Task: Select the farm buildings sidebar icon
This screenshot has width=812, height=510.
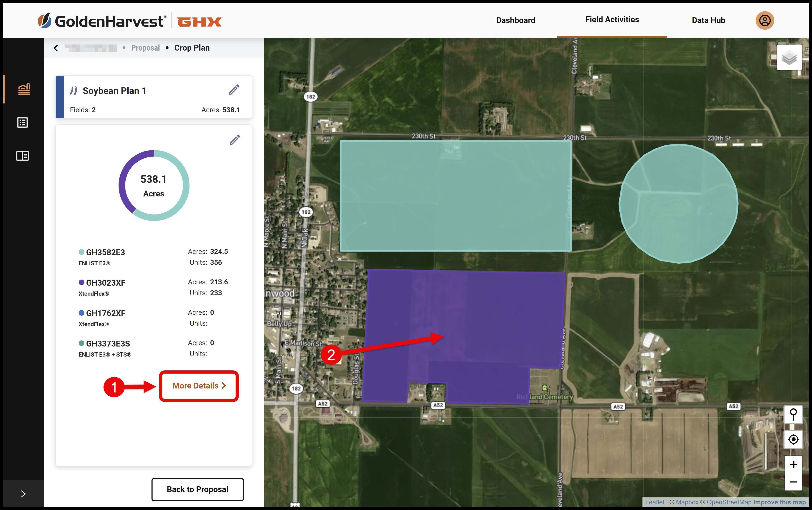Action: 24,89
